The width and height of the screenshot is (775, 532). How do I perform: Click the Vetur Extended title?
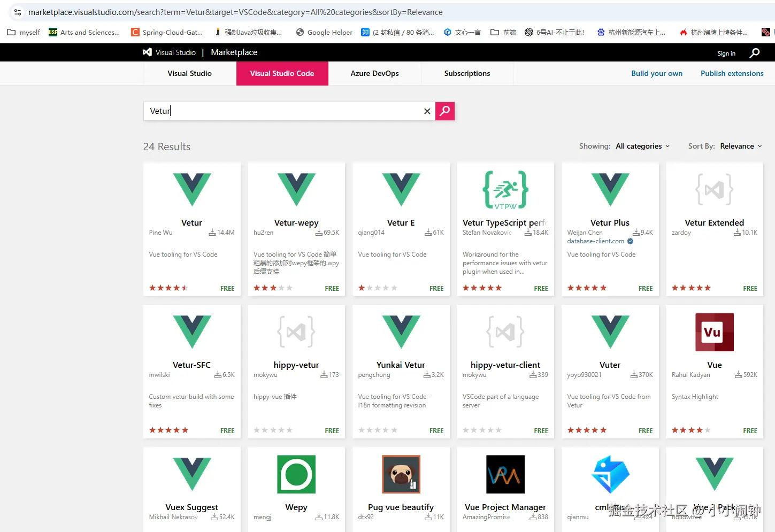coord(715,222)
